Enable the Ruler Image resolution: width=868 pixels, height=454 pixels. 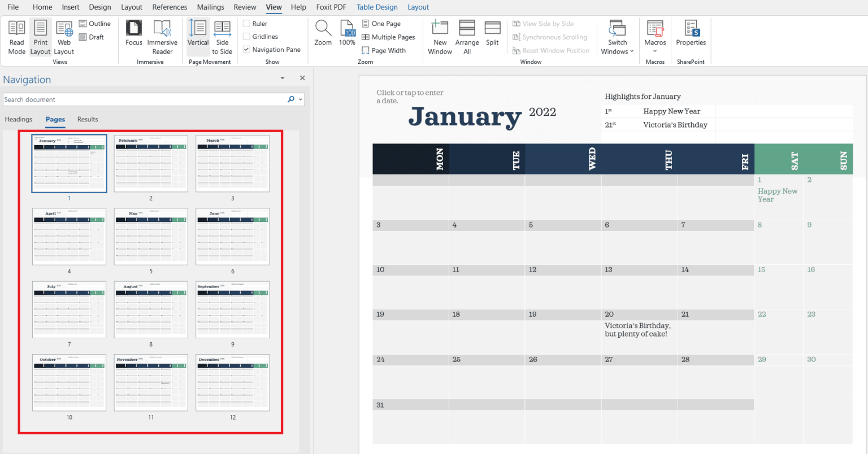click(x=247, y=23)
